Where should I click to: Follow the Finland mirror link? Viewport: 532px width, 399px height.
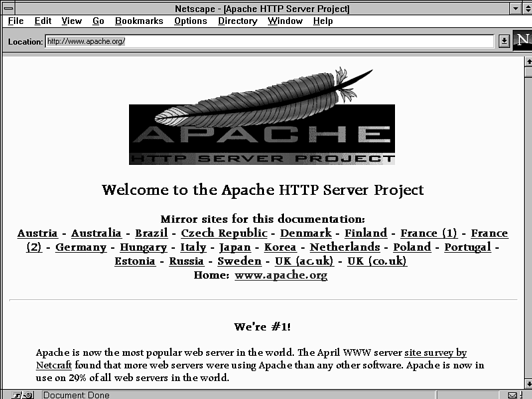pyautogui.click(x=366, y=233)
